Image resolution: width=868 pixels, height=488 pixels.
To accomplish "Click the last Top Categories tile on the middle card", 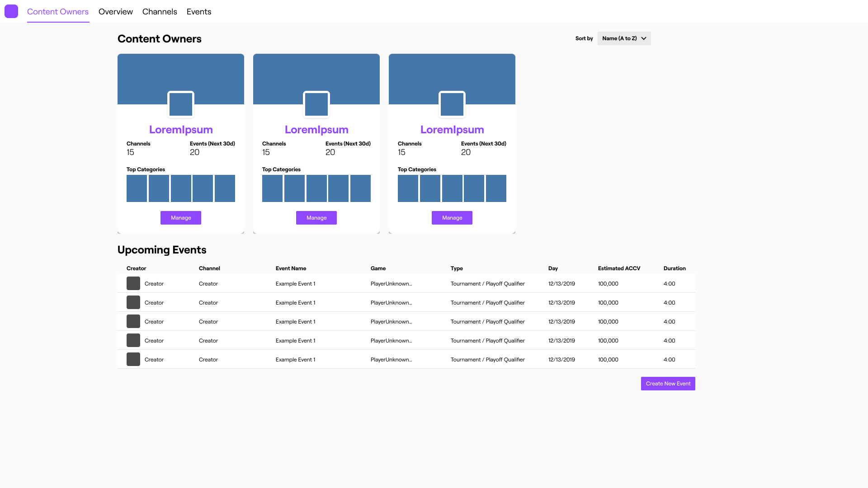I will [x=360, y=188].
